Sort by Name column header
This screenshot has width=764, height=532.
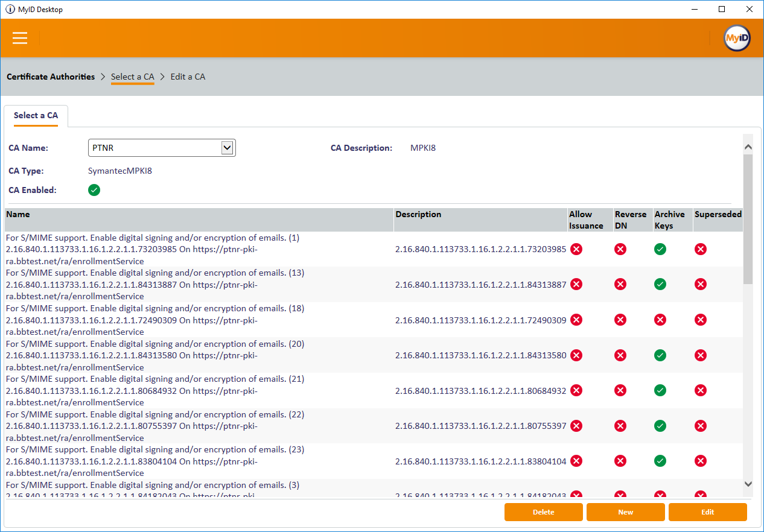pyautogui.click(x=199, y=220)
